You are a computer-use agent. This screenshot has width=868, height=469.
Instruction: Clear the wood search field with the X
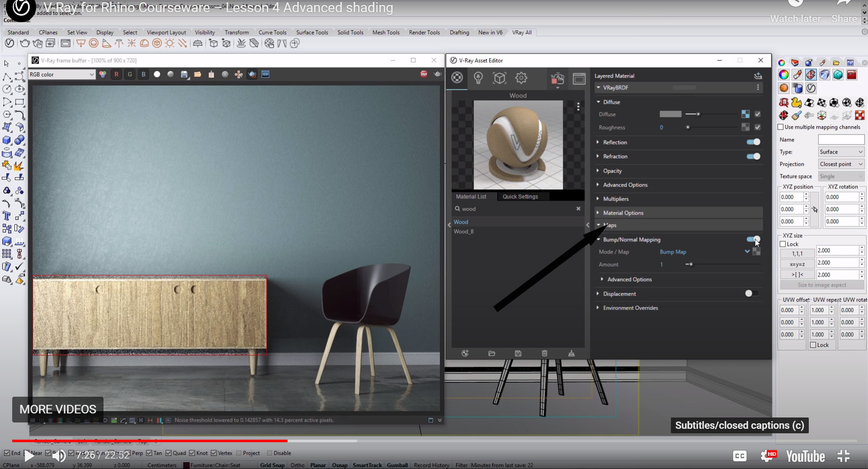coord(578,208)
